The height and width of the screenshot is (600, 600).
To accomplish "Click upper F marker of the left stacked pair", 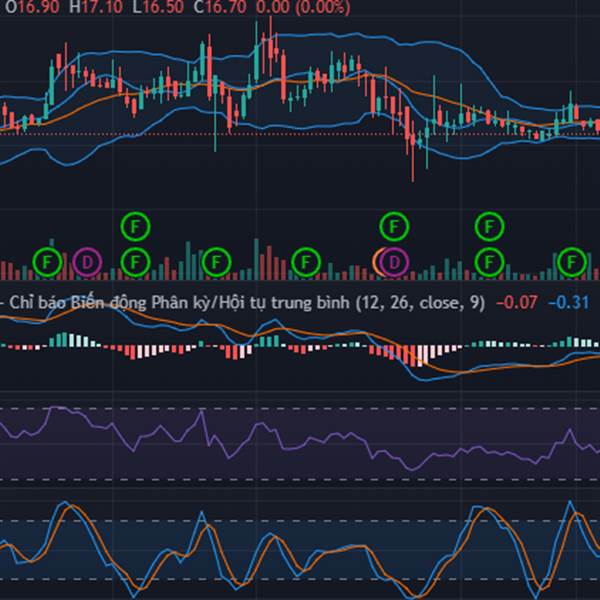I will coord(135,227).
